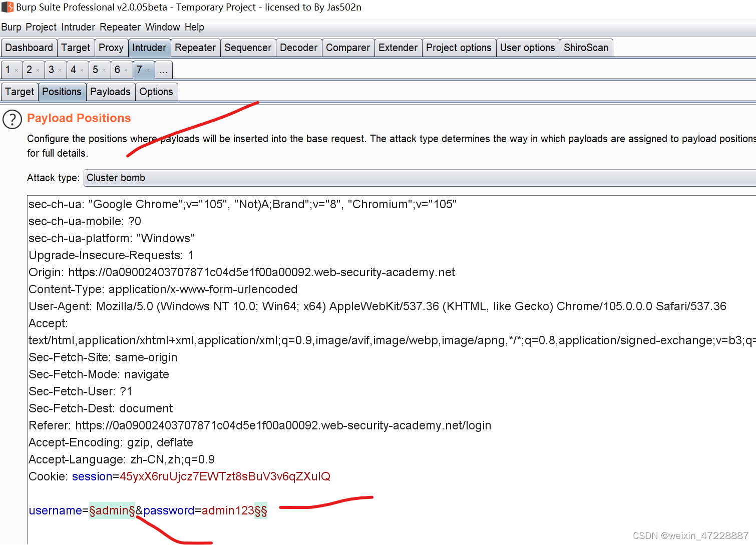
Task: Select the Intruder tool tab
Action: pos(149,48)
